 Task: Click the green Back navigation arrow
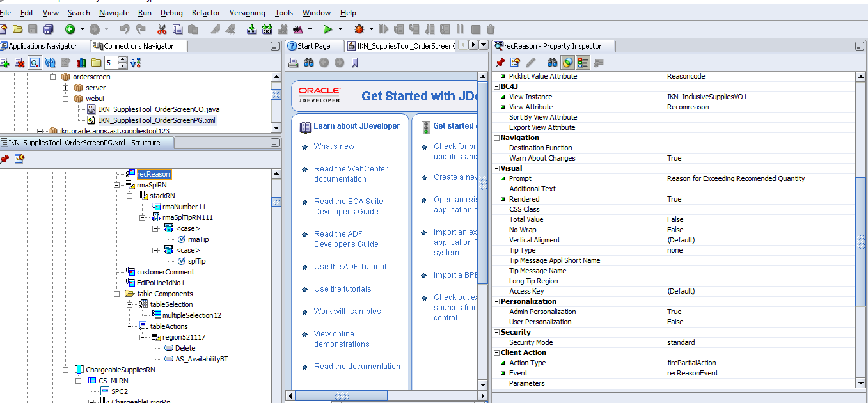(x=70, y=29)
